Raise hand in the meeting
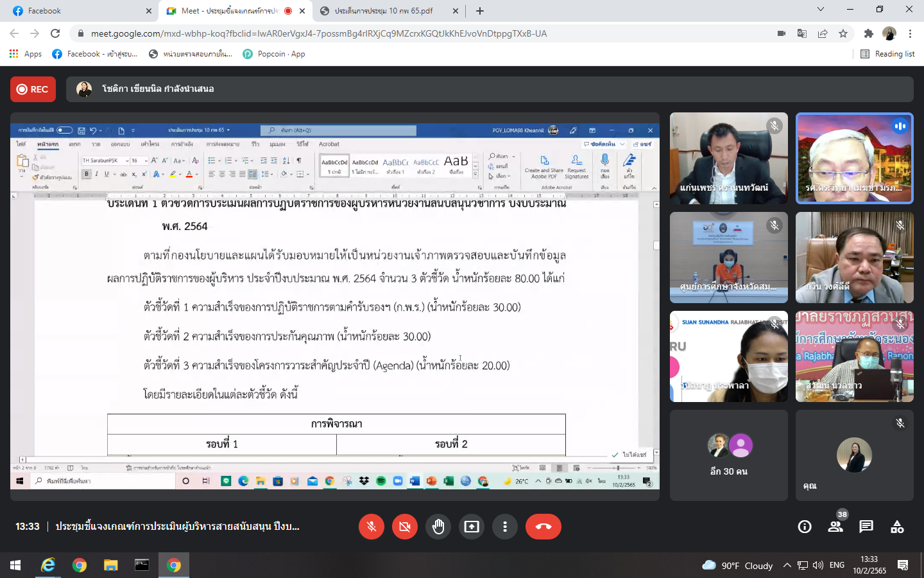This screenshot has height=578, width=924. 438,527
